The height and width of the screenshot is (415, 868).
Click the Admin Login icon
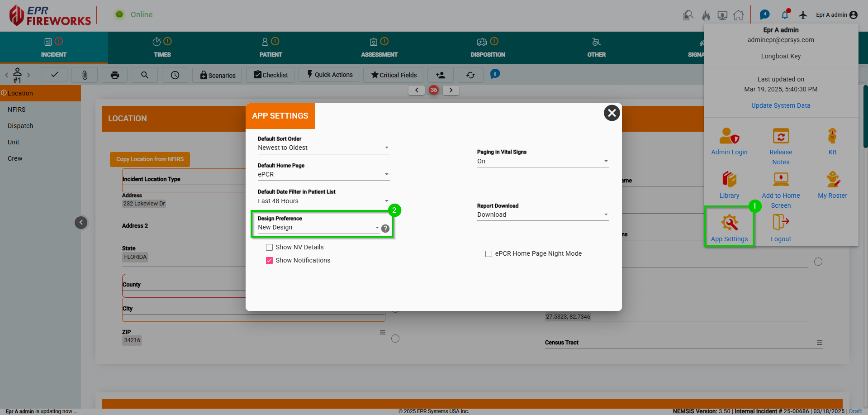click(x=729, y=136)
